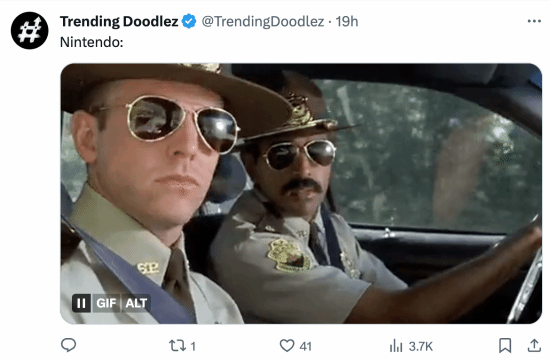This screenshot has height=361, width=550.
Task: Click the "Nintendo:" tweet text
Action: pos(92,42)
